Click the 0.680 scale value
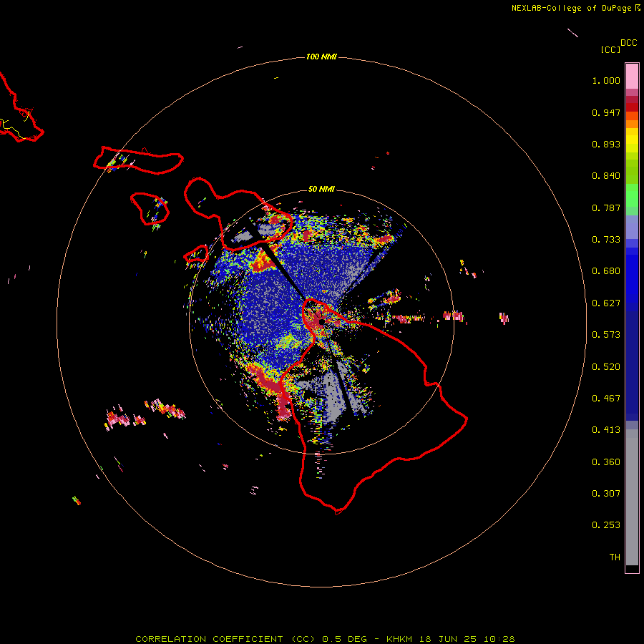This screenshot has width=644, height=644. pos(606,271)
